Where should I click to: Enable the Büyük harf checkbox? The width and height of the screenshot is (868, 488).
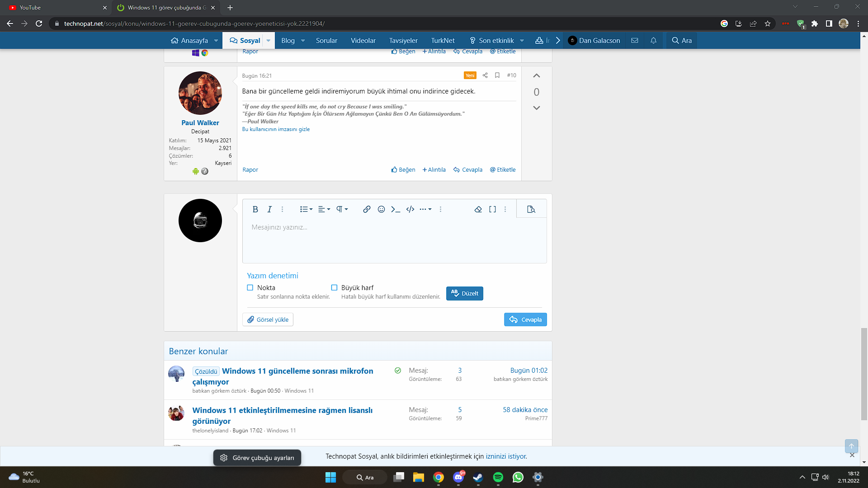[334, 288]
